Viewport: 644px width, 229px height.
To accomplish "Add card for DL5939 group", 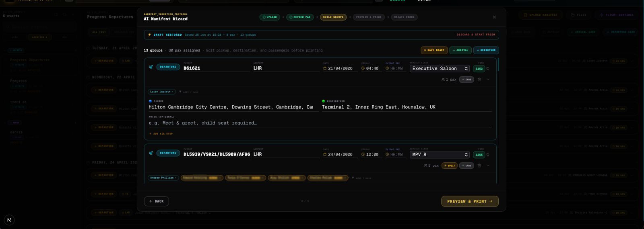I will (466, 166).
